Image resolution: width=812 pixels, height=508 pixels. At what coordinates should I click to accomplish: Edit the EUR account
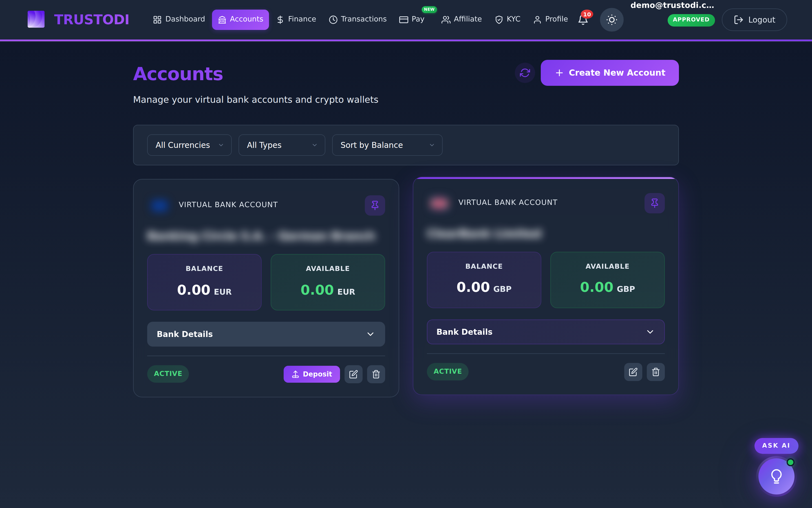(x=353, y=374)
